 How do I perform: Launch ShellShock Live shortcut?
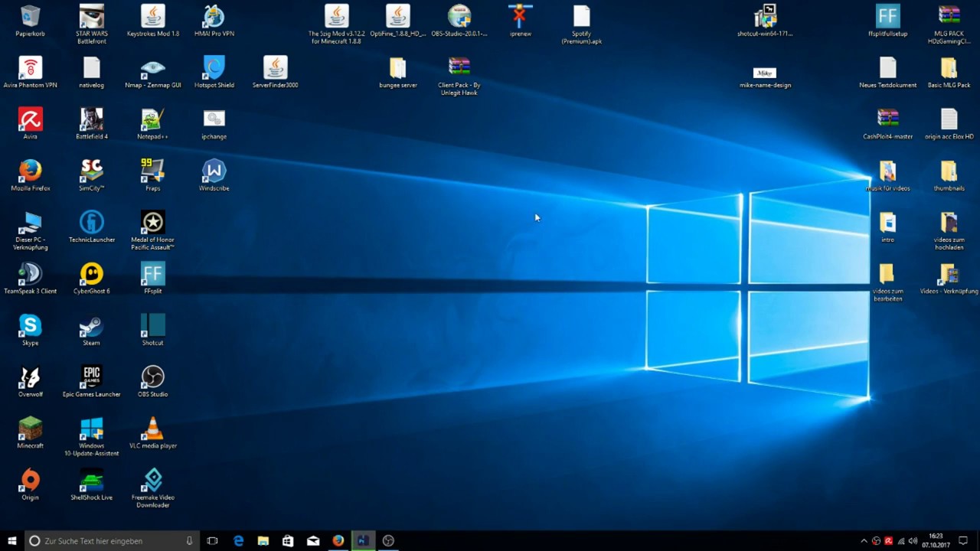pyautogui.click(x=92, y=479)
